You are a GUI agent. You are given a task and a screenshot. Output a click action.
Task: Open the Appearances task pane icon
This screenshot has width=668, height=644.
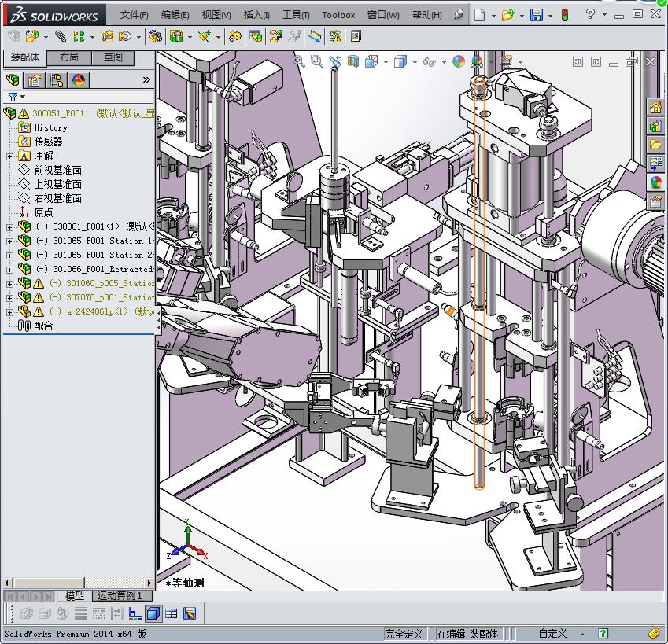(x=655, y=182)
